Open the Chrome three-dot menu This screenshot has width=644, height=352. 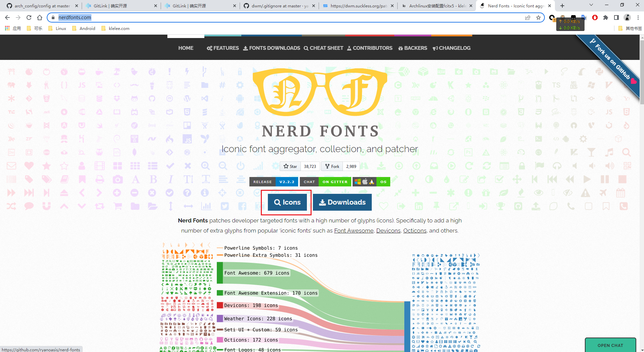click(x=638, y=17)
